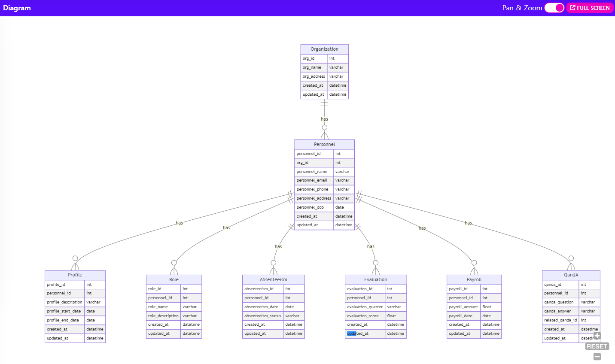This screenshot has height=364, width=615.
Task: Click the Absenteeism table title
Action: pos(273,279)
